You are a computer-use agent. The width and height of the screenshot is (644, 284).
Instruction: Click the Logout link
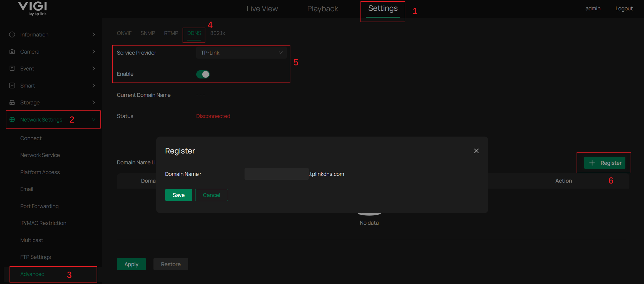624,8
